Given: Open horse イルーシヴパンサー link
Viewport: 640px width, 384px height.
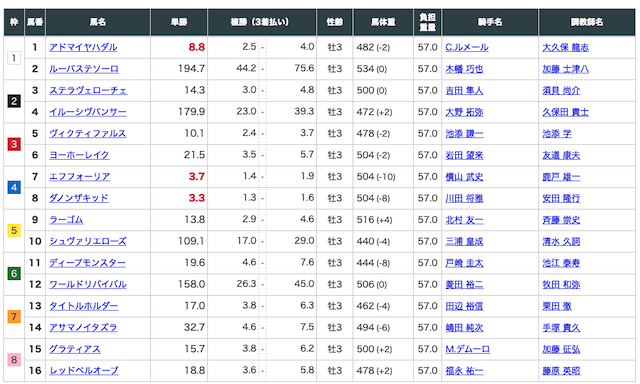Looking at the screenshot, I should pos(88,112).
